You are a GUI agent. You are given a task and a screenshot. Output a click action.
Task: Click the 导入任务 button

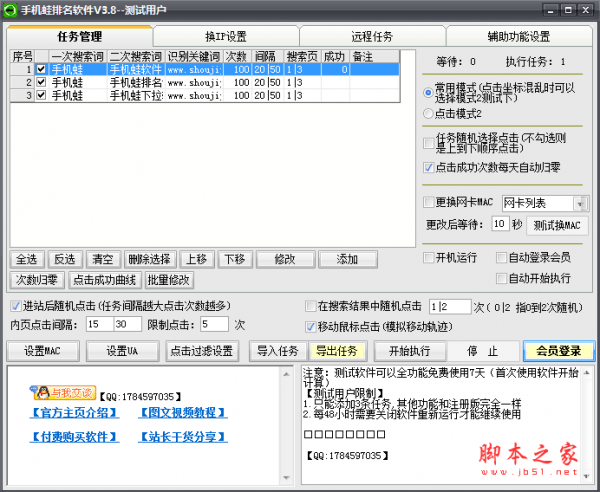(277, 351)
